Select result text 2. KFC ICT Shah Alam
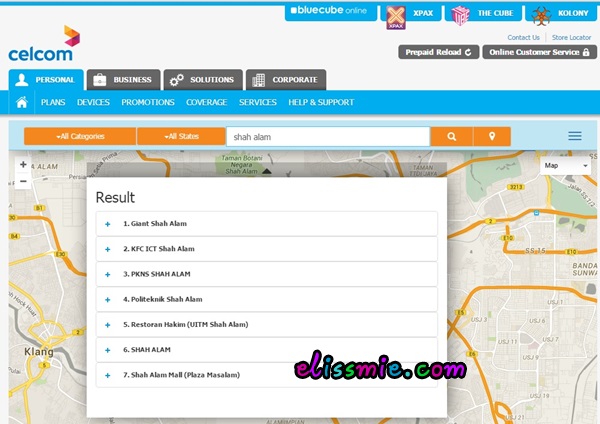The width and height of the screenshot is (600, 424). 159,249
